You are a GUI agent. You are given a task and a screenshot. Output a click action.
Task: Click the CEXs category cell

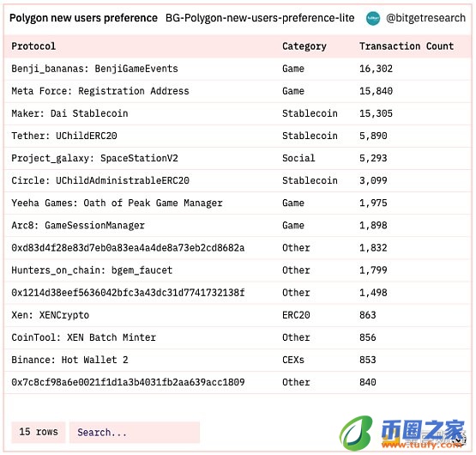click(x=293, y=360)
